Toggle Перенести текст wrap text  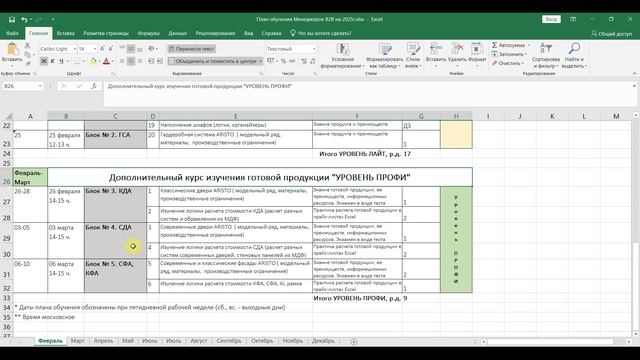tap(191, 49)
